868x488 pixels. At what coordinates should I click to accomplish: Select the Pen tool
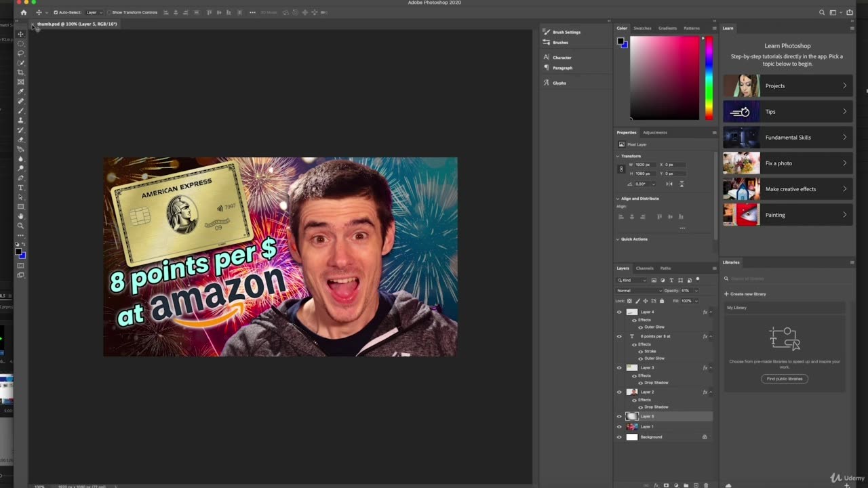click(x=20, y=178)
